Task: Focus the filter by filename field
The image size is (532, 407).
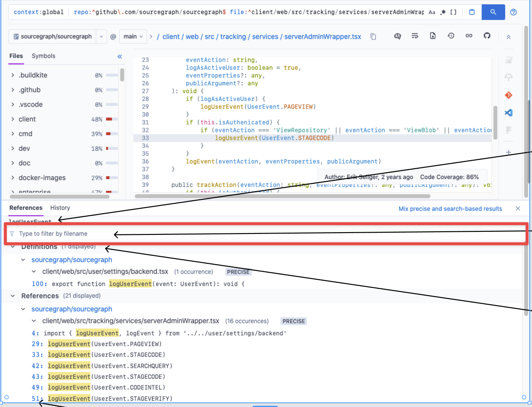Action: (266, 233)
